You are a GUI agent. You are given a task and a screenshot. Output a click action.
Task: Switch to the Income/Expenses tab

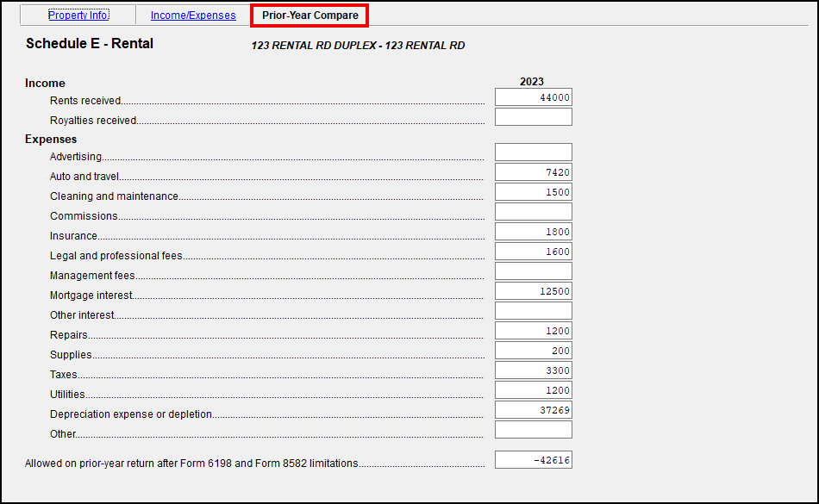(193, 16)
